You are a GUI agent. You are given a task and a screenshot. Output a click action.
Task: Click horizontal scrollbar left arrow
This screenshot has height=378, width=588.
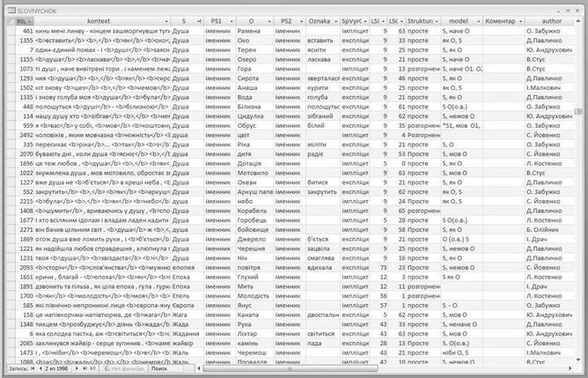tap(199, 368)
